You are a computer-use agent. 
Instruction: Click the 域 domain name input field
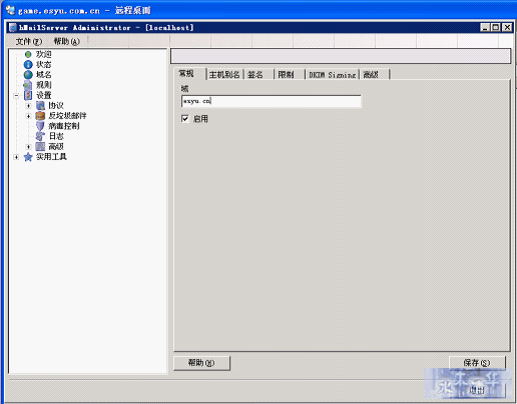point(271,101)
